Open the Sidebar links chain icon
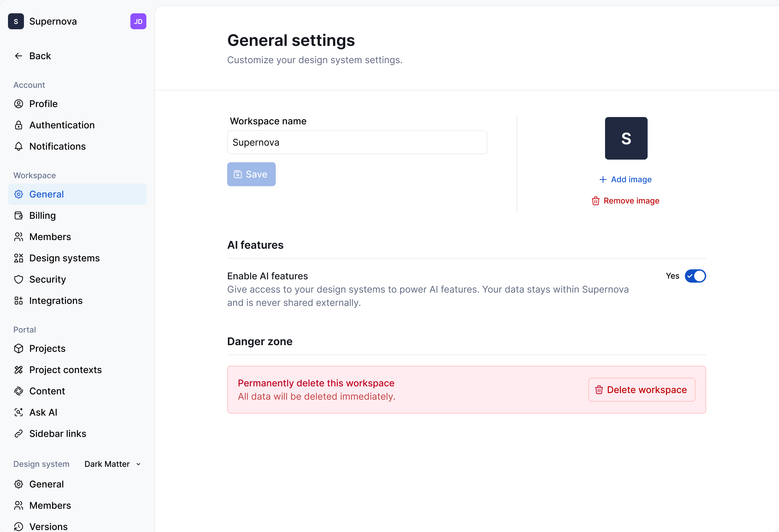The image size is (779, 532). click(19, 433)
